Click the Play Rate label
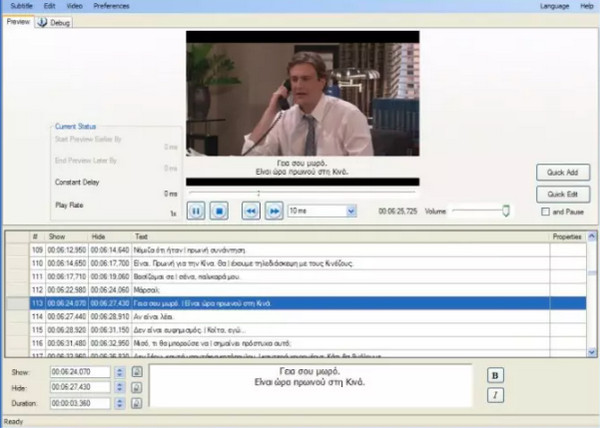The width and height of the screenshot is (600, 428). point(69,205)
